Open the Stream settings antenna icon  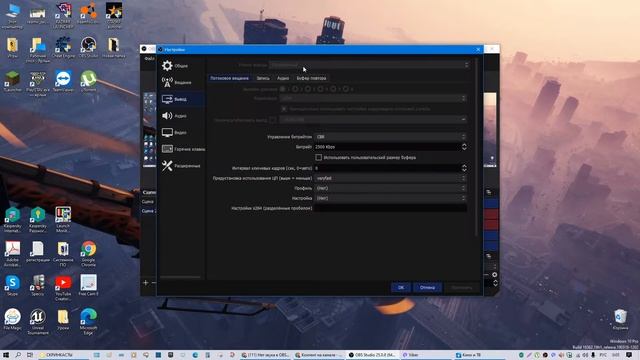click(x=167, y=82)
